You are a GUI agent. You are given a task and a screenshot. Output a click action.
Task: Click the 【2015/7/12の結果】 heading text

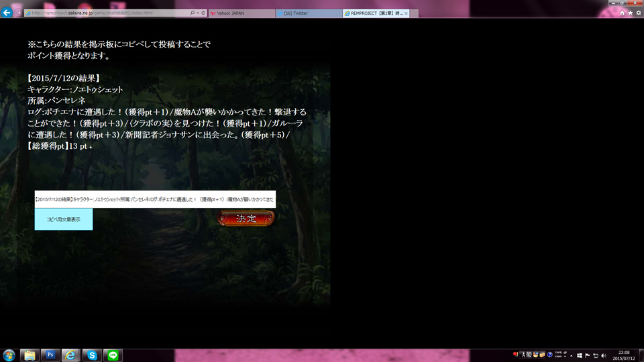click(64, 78)
